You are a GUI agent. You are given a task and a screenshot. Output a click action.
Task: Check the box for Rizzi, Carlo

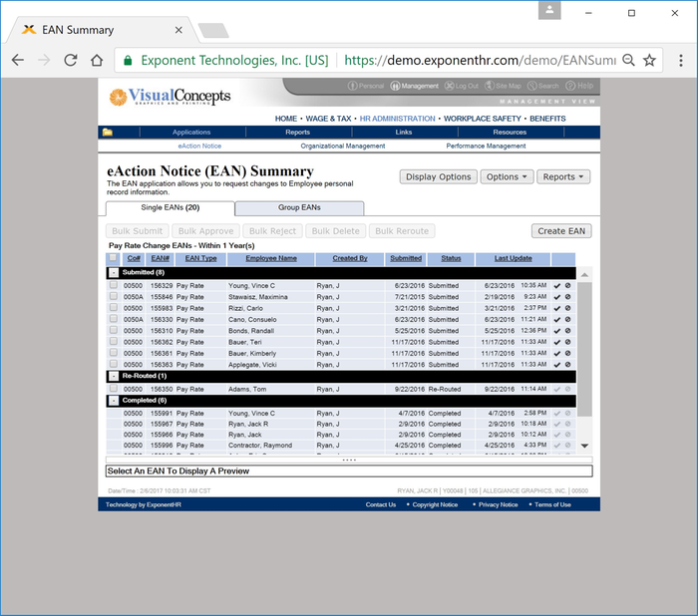[x=114, y=308]
